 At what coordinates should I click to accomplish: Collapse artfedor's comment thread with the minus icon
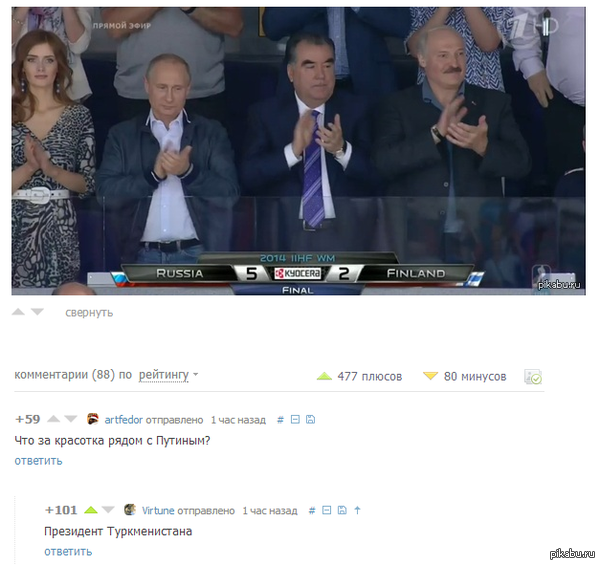295,420
